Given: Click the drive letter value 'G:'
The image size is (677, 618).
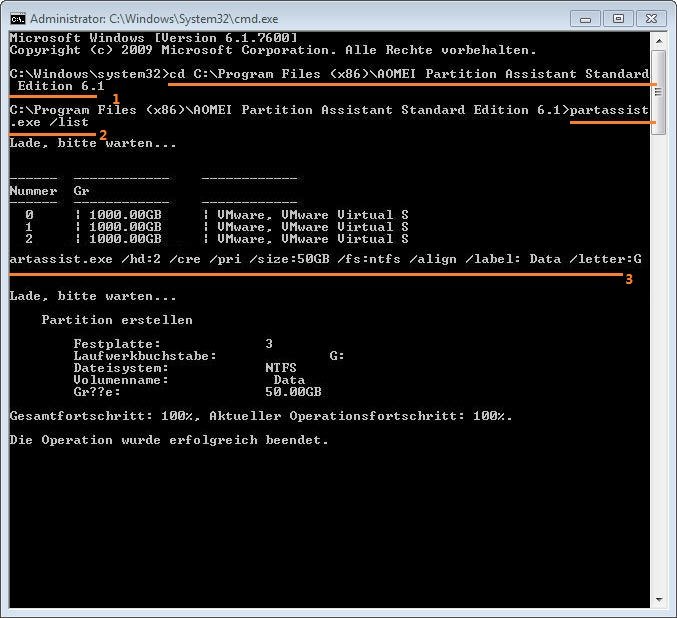Looking at the screenshot, I should [x=337, y=356].
